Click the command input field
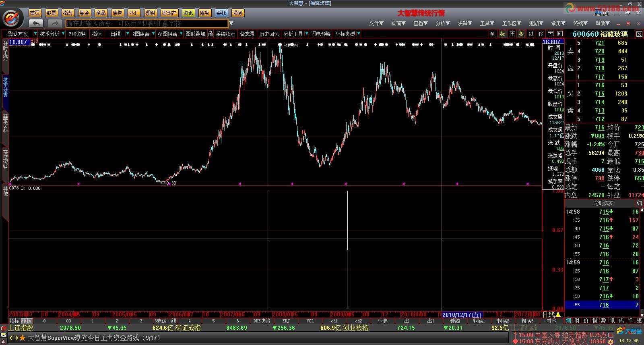The width and height of the screenshot is (644, 345). [x=147, y=23]
